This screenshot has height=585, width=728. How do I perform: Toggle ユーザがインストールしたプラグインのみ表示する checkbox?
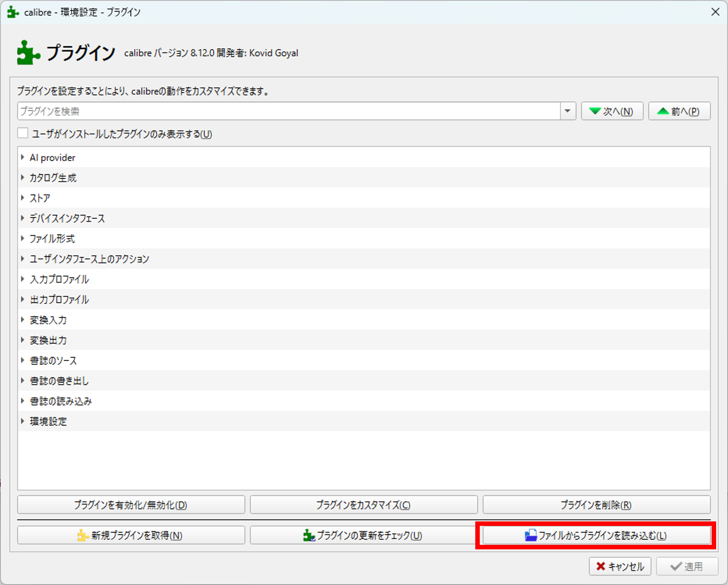[x=23, y=133]
